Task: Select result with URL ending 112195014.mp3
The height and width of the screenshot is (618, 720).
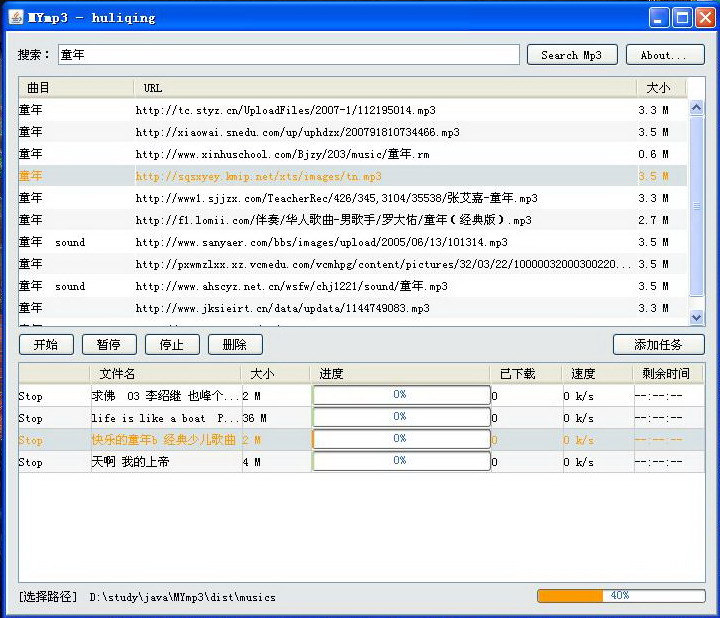Action: point(353,110)
